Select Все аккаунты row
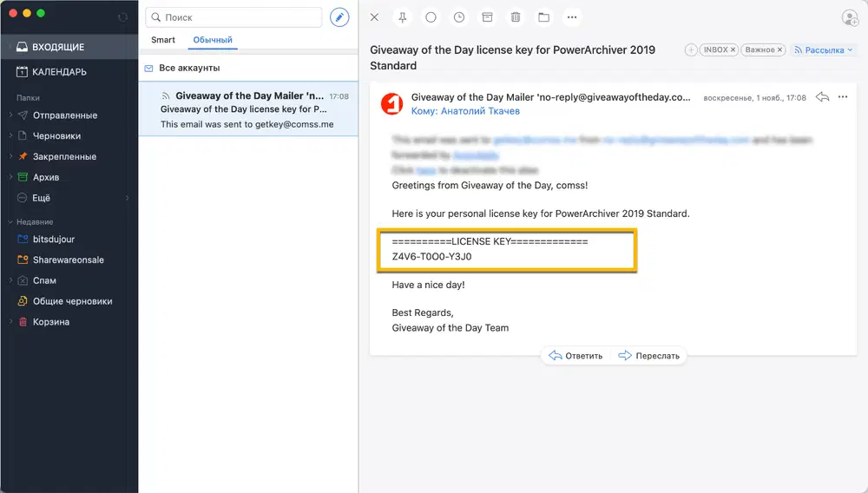 (248, 68)
